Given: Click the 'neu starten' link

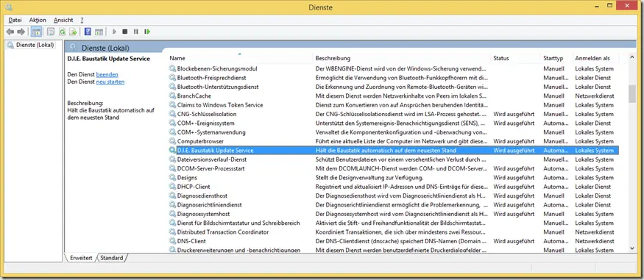Looking at the screenshot, I should (x=110, y=82).
